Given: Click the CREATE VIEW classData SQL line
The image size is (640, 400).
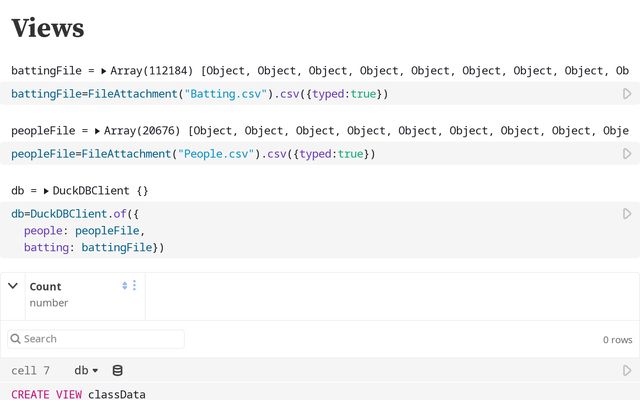Looking at the screenshot, I should (78, 394).
